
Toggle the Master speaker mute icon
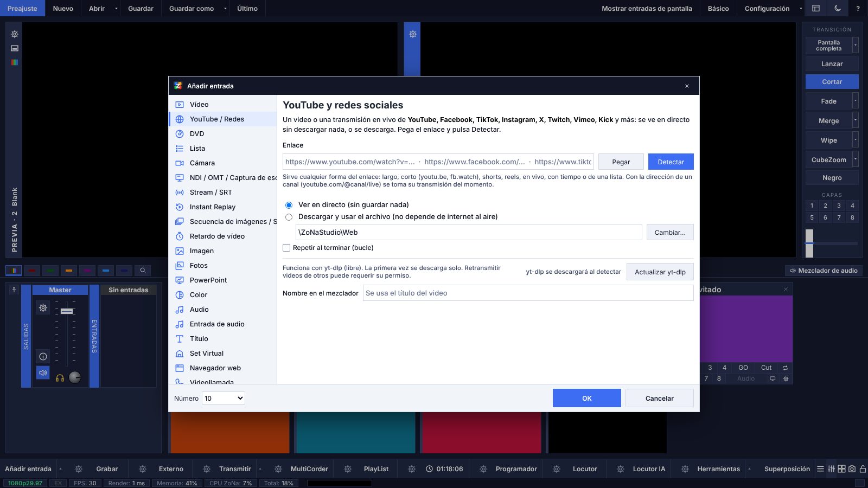click(x=43, y=373)
